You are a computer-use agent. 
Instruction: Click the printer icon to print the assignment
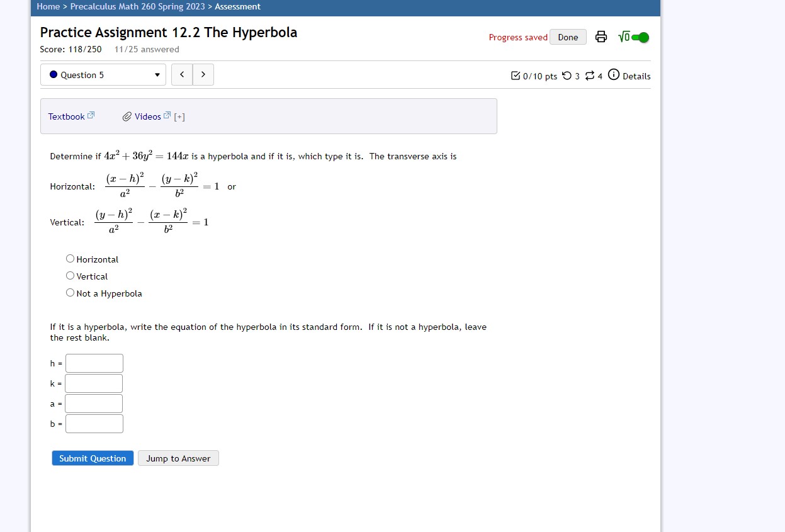pos(601,37)
